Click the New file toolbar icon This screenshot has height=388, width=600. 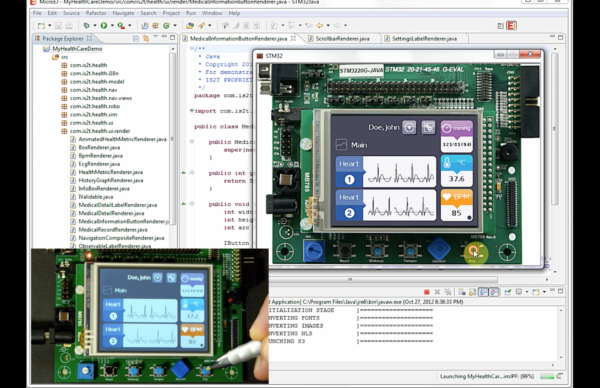click(41, 26)
